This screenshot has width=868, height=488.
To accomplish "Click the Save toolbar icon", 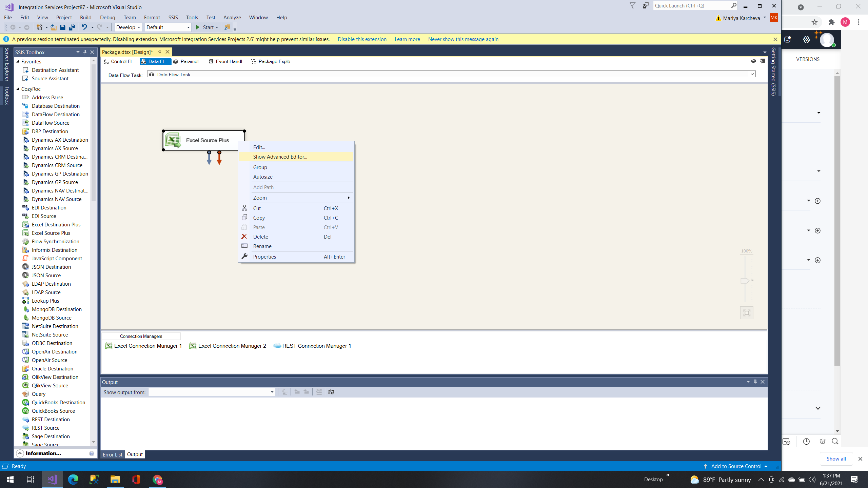I will click(62, 27).
